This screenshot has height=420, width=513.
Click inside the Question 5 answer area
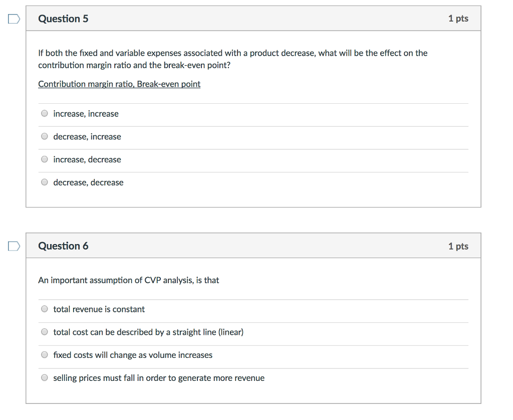click(250, 148)
